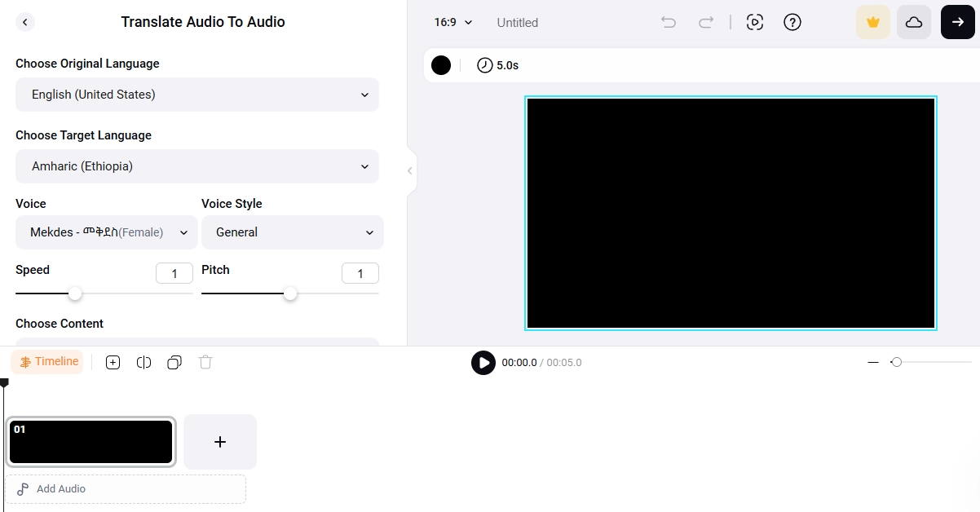The width and height of the screenshot is (980, 512).
Task: Select scene thumbnail 01 in timeline
Action: [x=90, y=441]
